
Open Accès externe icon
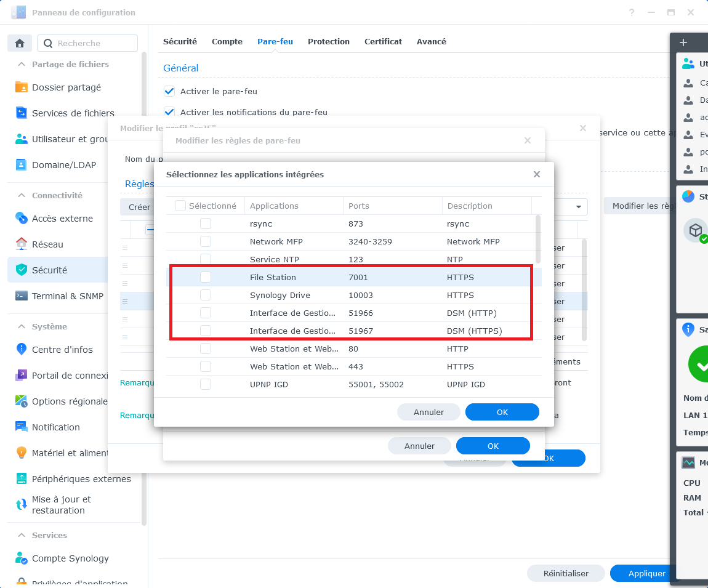(x=22, y=219)
